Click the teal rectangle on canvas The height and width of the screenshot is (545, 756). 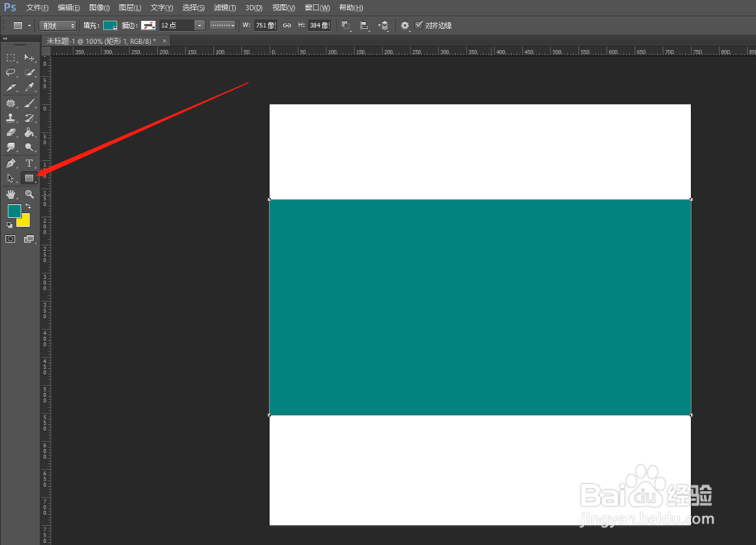[480, 308]
